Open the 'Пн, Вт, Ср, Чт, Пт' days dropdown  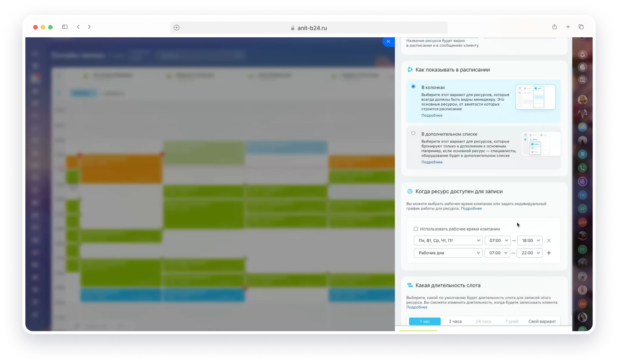[448, 241]
